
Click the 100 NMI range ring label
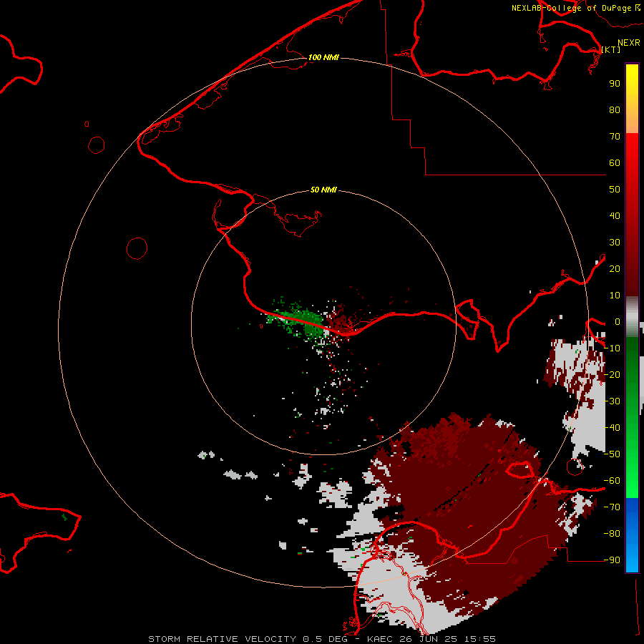tap(323, 57)
